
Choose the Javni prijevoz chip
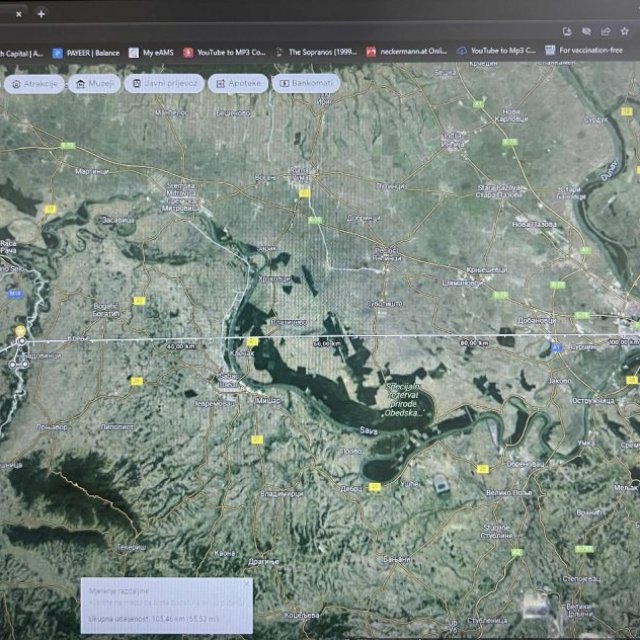pos(163,83)
